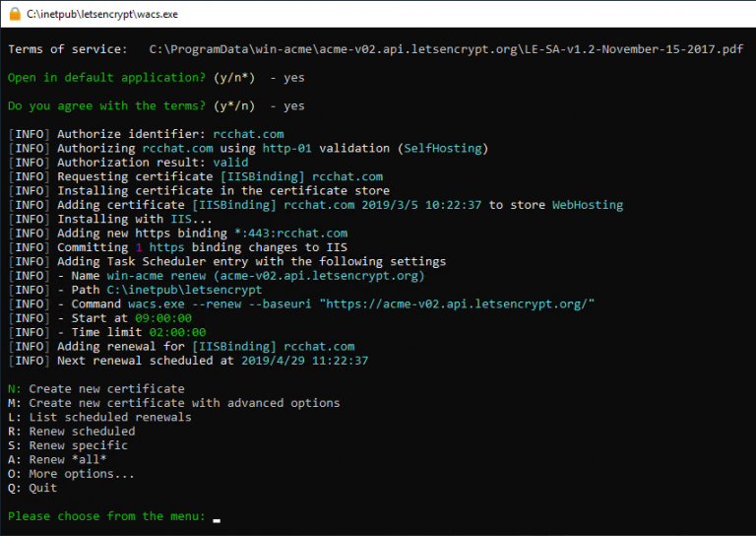756x536 pixels.
Task: Select the 'N: Create new certificate' option
Action: tap(95, 389)
